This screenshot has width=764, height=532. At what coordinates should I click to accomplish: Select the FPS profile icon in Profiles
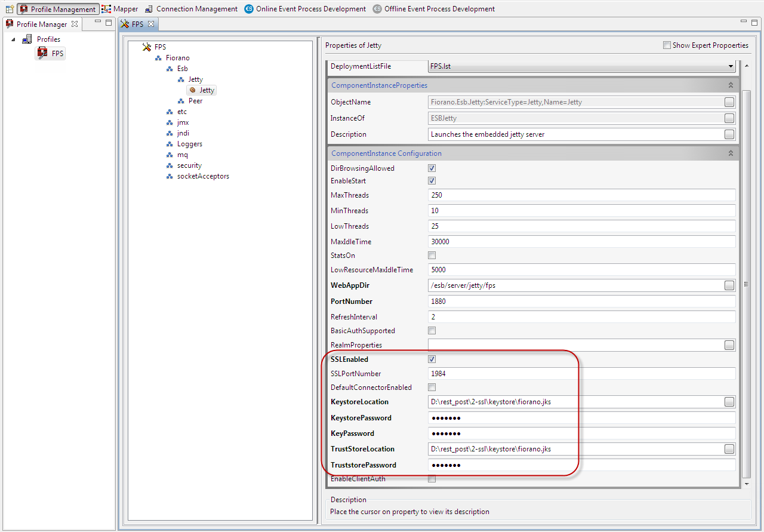coord(42,54)
